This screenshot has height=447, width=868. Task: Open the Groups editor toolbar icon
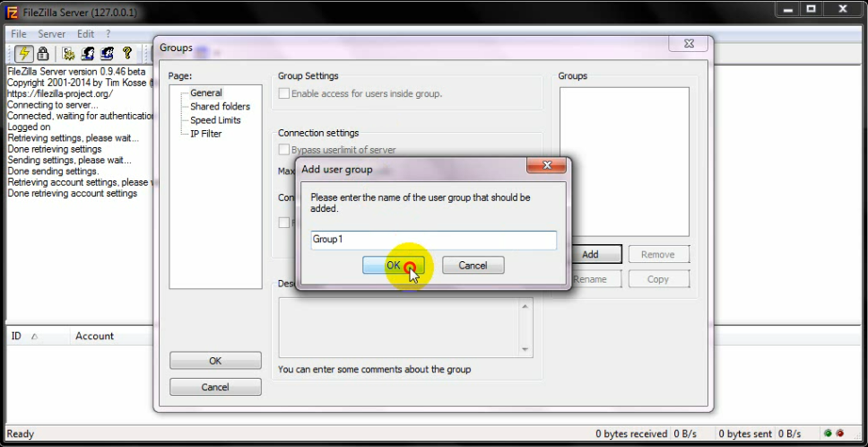[x=108, y=53]
